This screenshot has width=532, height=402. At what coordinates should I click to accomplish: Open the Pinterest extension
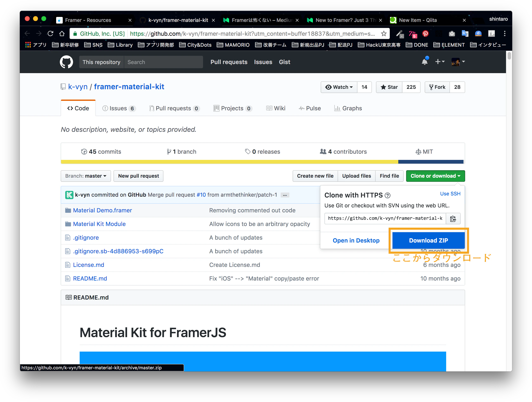coord(426,34)
